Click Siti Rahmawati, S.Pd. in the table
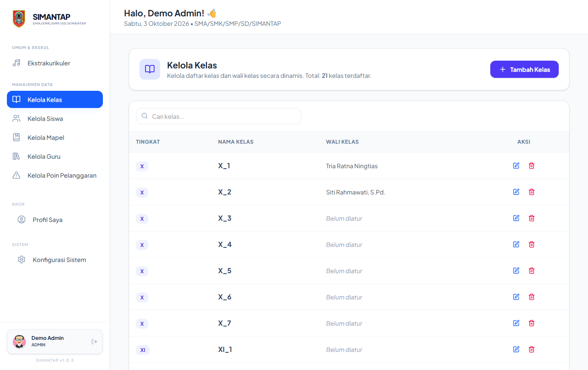Viewport: 588px width, 370px height. (356, 192)
